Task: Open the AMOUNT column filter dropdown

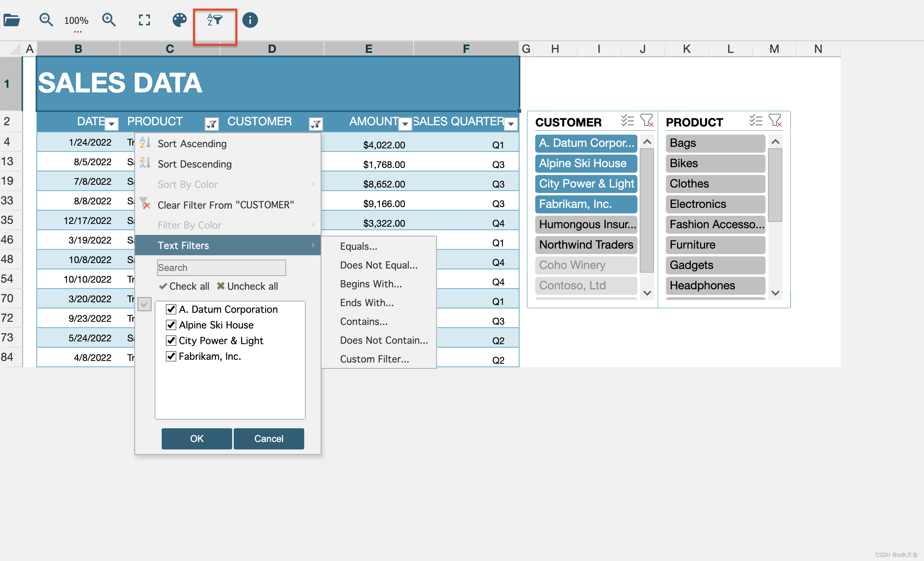Action: (405, 124)
